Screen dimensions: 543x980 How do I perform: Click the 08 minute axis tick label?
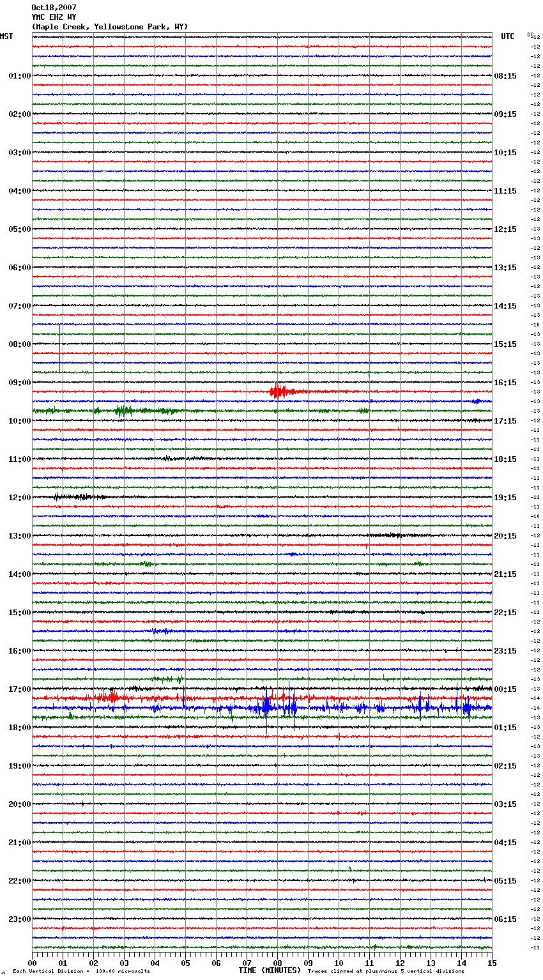click(x=277, y=963)
